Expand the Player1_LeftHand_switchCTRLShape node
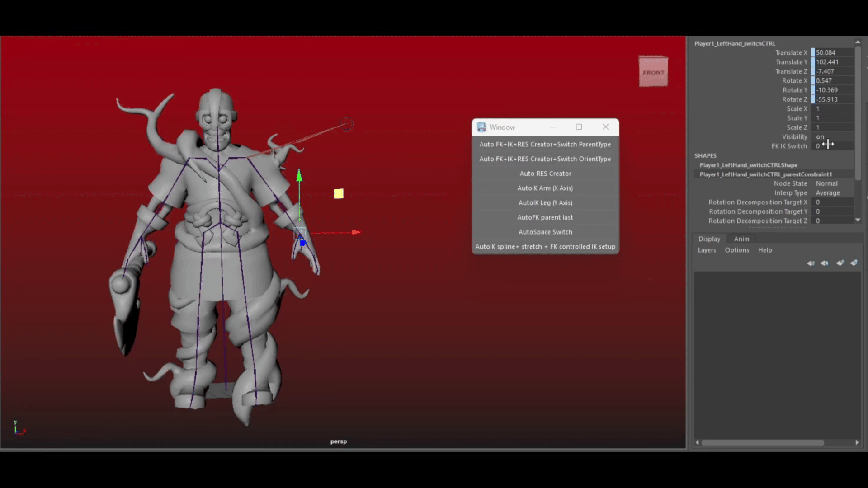The width and height of the screenshot is (868, 488). 748,165
